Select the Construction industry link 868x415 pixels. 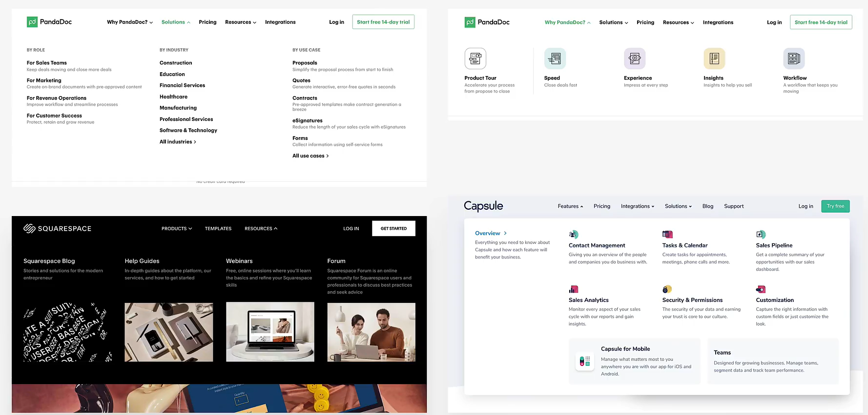click(176, 63)
